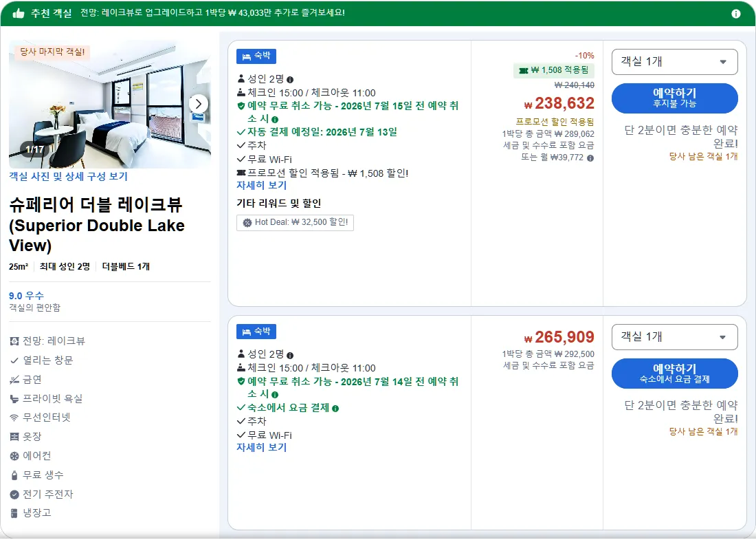Screen dimensions: 756x540
Task: Click the second 숙박 bed tag
Action: (256, 332)
